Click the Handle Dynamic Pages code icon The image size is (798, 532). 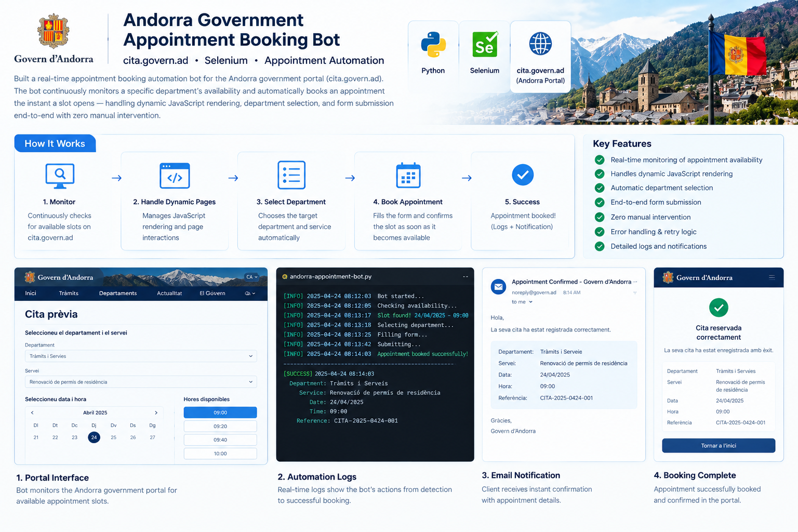(175, 176)
